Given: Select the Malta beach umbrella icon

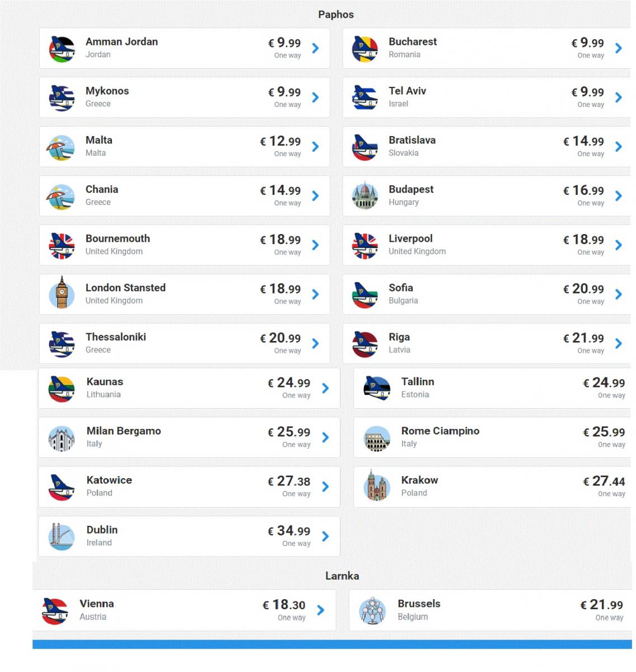Looking at the screenshot, I should [62, 148].
